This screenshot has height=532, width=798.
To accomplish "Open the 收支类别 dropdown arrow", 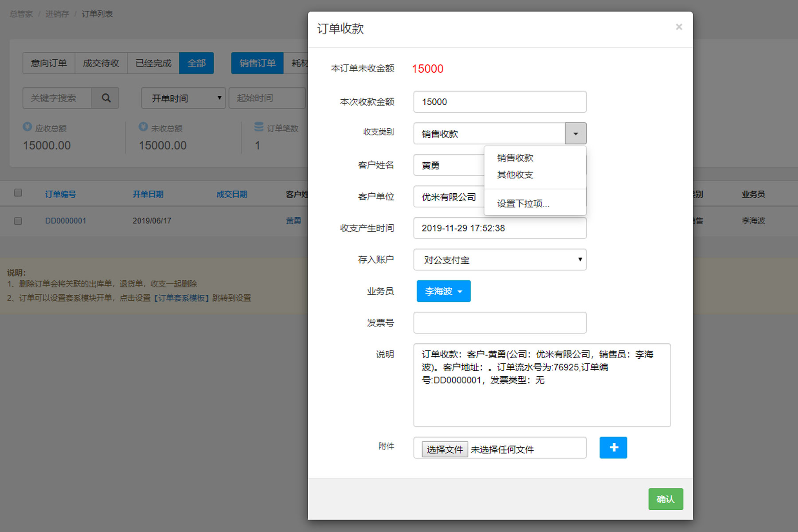I will point(575,133).
